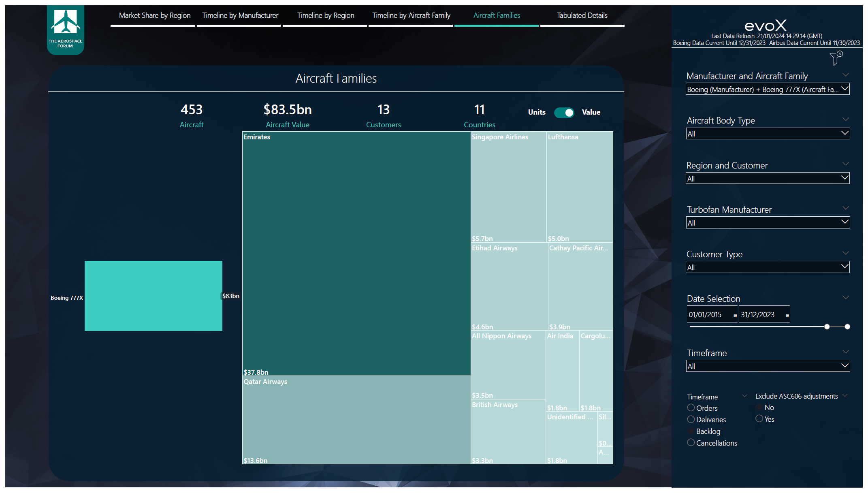The image size is (868, 493).
Task: Click the clear filters funnel icon
Action: point(836,58)
